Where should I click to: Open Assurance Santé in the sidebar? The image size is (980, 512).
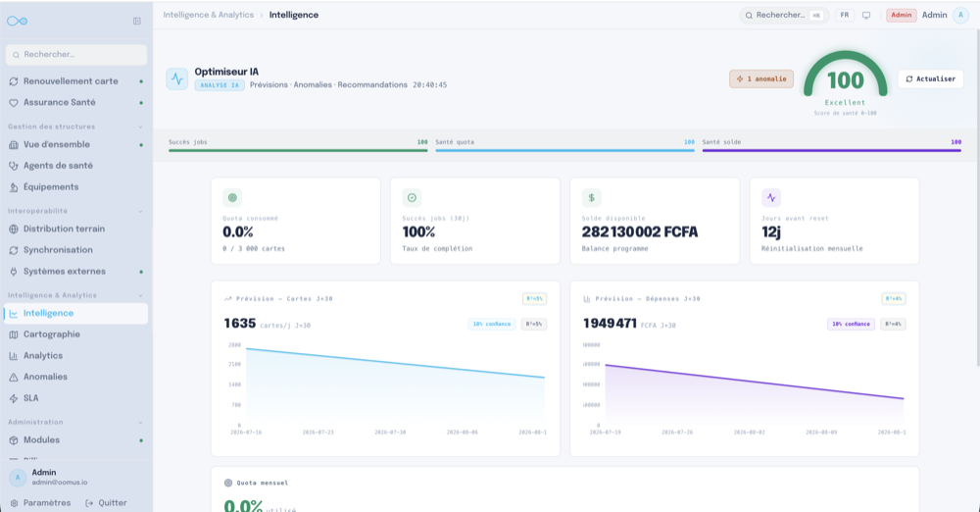click(x=75, y=103)
